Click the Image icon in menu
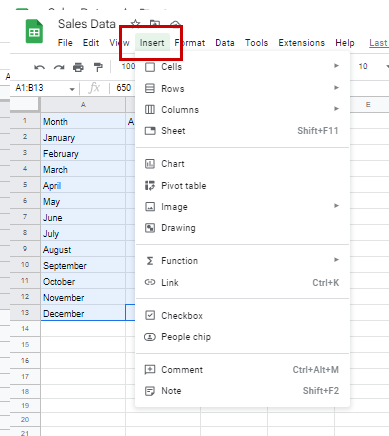Screen dimensions: 389x436 tap(150, 207)
